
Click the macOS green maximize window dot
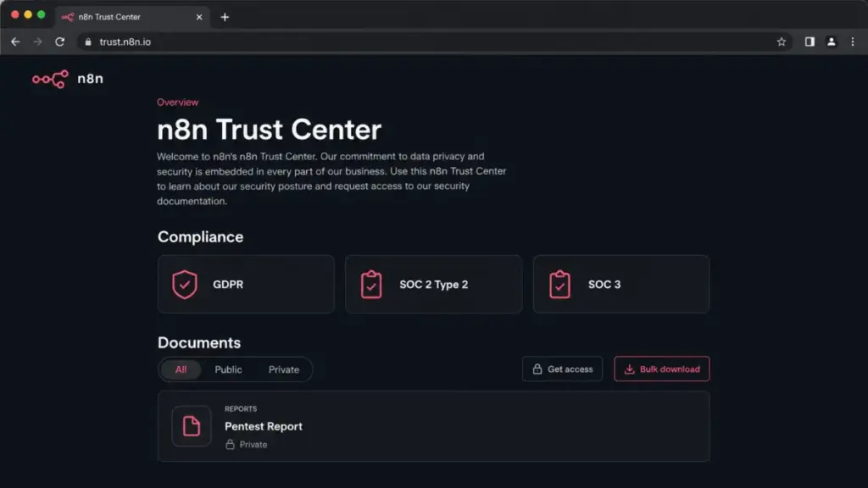coord(41,15)
